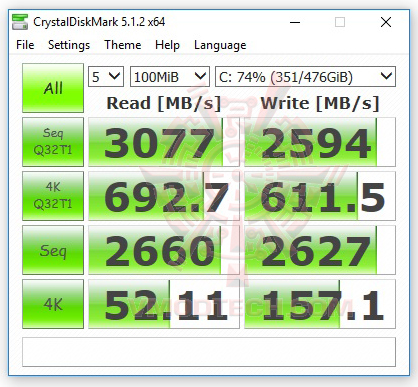Start the plain 4K test
The image size is (418, 387).
(53, 304)
